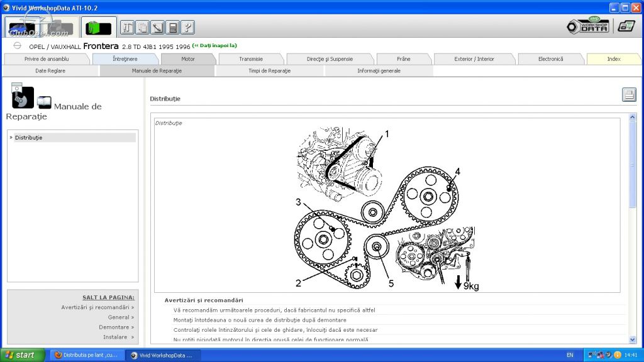
Task: Open the Întreținere tab
Action: click(x=125, y=59)
